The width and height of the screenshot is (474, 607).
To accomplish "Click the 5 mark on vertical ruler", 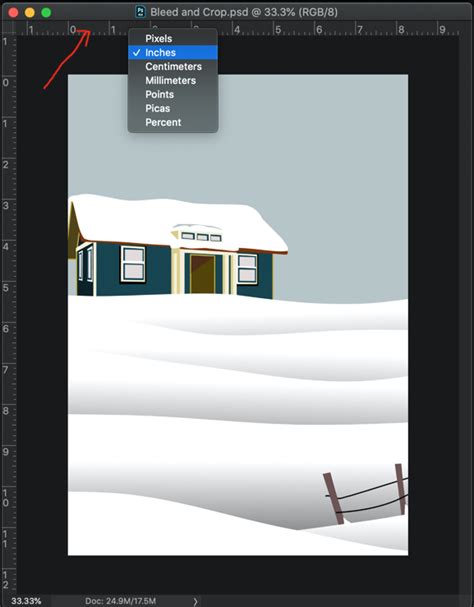I will point(5,288).
